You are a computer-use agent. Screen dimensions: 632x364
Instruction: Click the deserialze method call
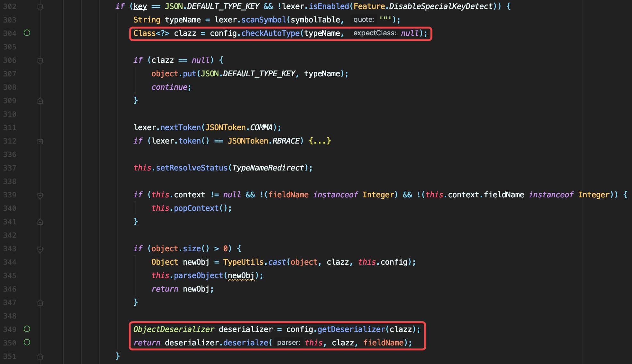pyautogui.click(x=245, y=343)
